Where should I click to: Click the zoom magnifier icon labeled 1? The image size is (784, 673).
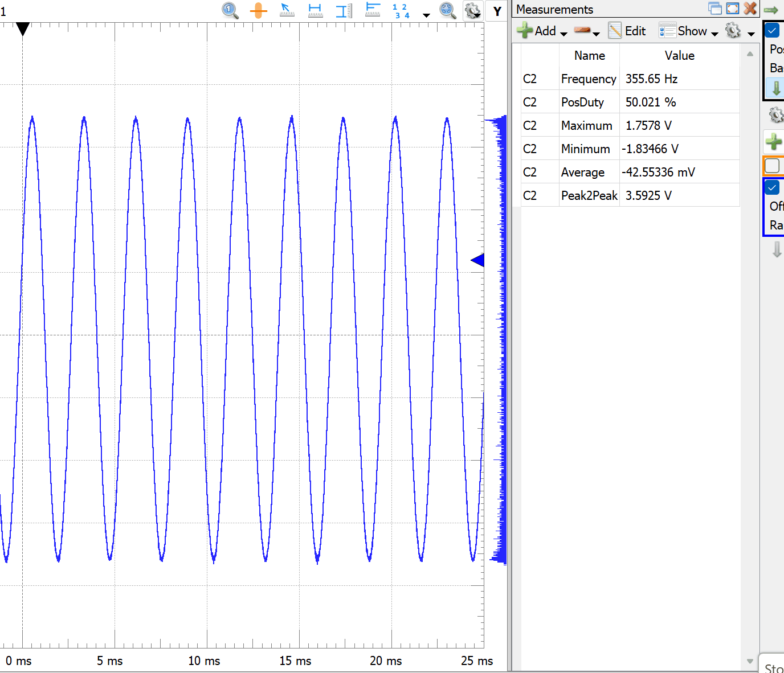[x=230, y=10]
